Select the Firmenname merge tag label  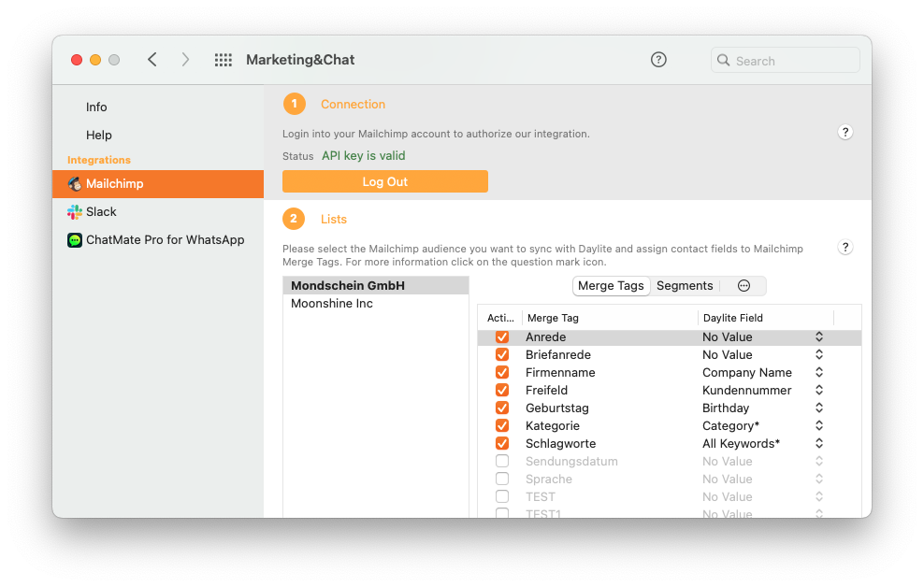(560, 372)
